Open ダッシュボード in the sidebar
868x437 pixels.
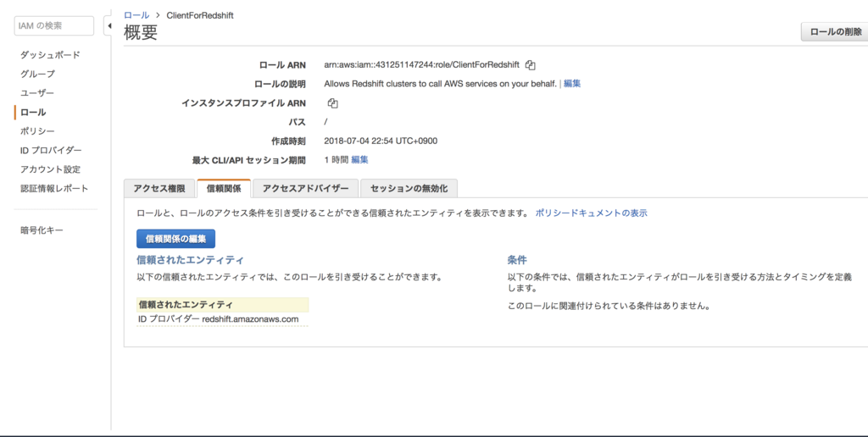coord(50,55)
